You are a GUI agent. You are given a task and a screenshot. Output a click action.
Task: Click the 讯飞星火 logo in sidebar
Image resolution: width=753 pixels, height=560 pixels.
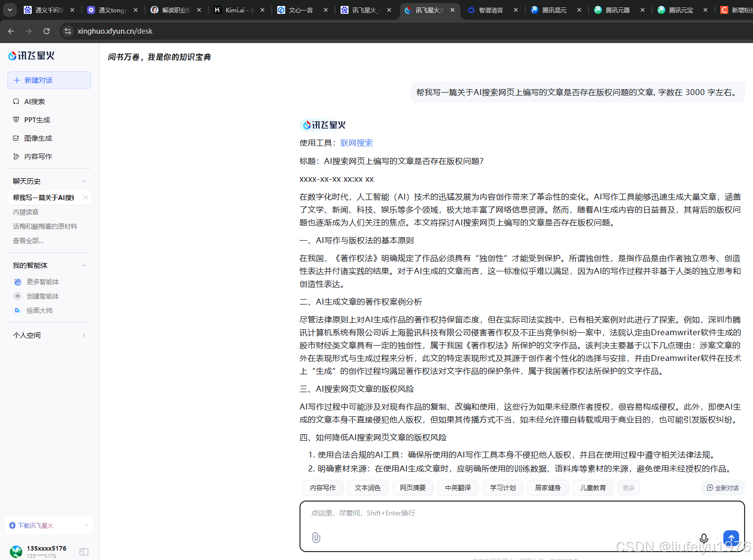click(31, 56)
